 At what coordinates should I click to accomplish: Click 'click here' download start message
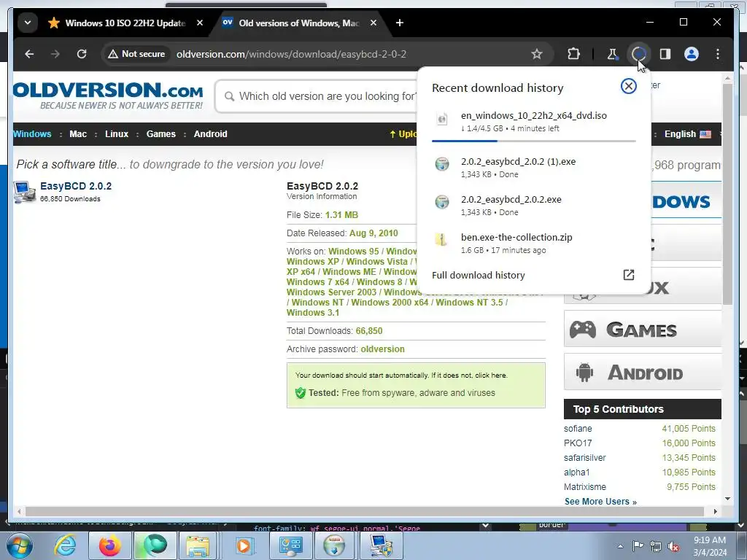(x=491, y=376)
